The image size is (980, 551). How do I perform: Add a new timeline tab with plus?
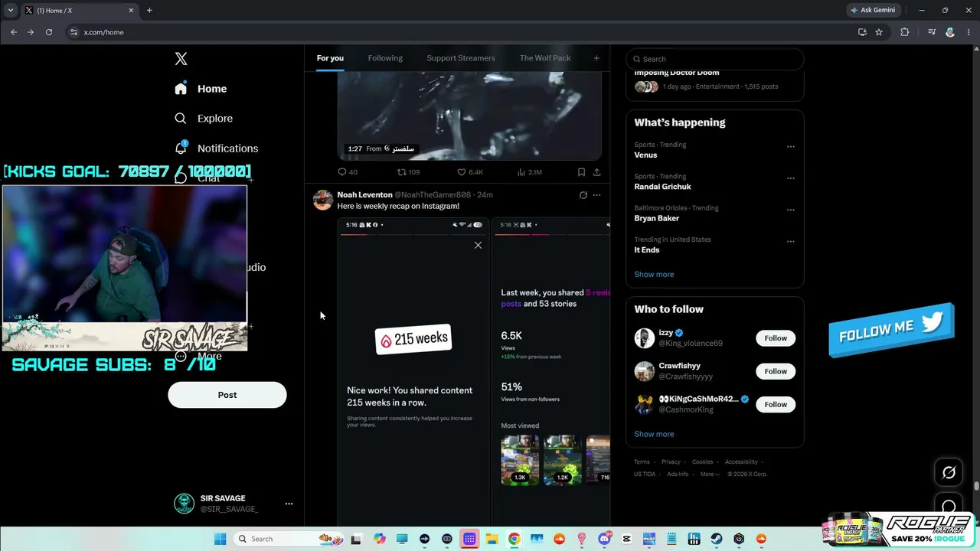coord(596,58)
